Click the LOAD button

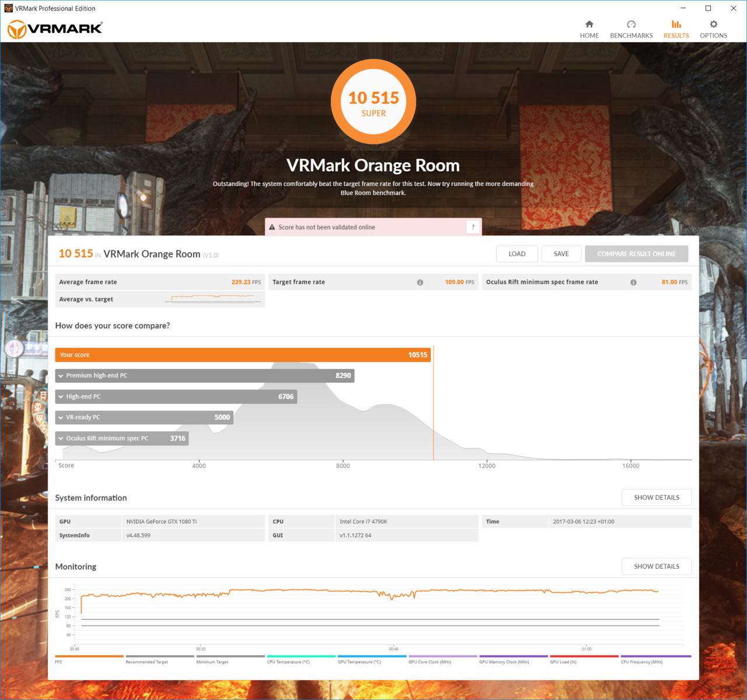517,254
